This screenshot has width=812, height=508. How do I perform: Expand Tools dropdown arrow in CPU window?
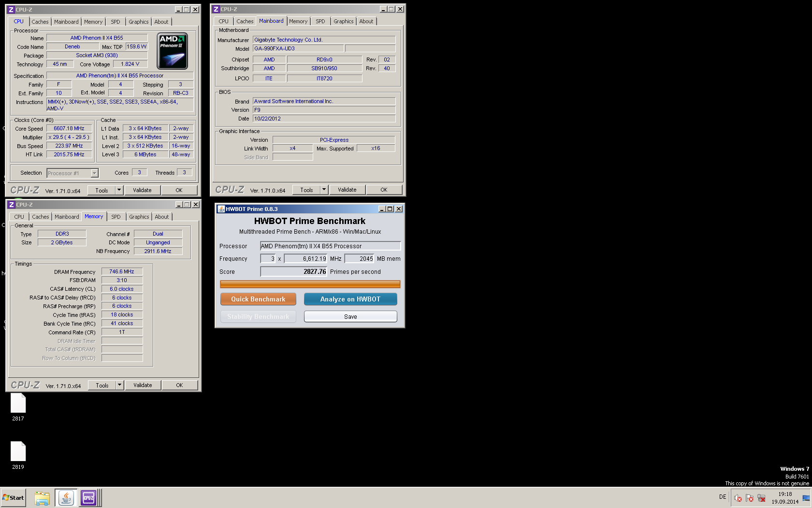[119, 190]
